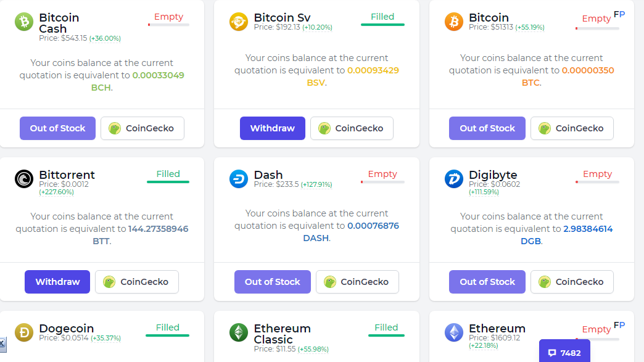
Task: Open CoinGecko link for Digibyte
Action: pos(572,282)
